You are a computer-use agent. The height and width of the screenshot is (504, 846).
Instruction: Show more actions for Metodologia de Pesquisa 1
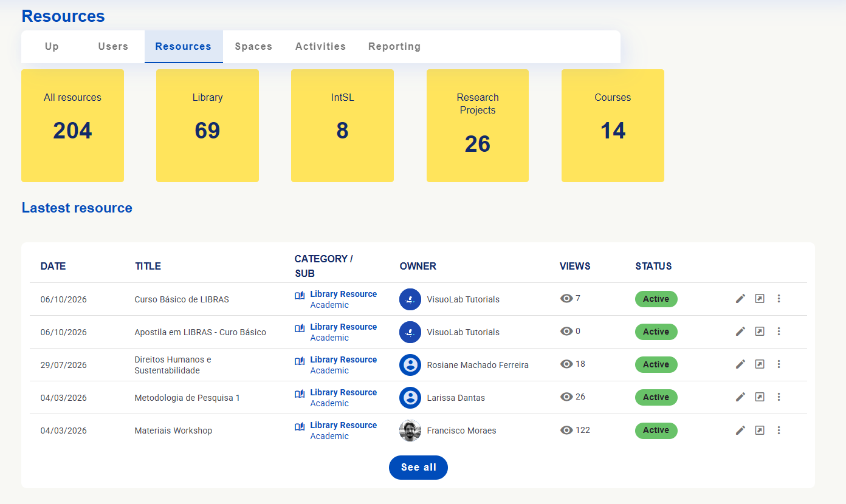779,397
